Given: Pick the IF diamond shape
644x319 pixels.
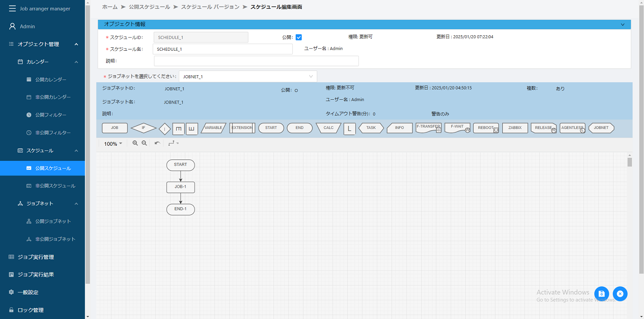Looking at the screenshot, I should point(143,128).
